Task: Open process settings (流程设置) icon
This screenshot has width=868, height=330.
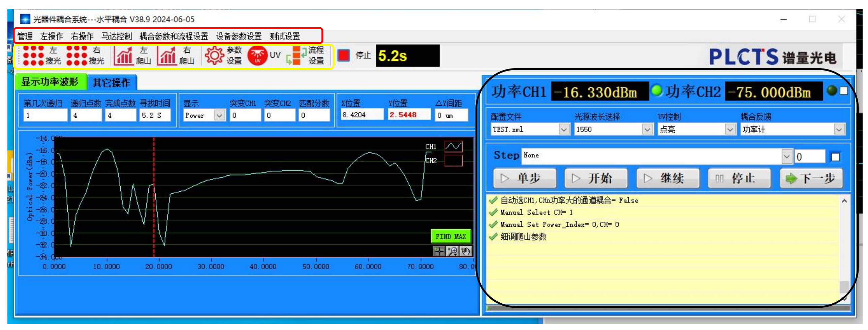Action: coord(294,56)
